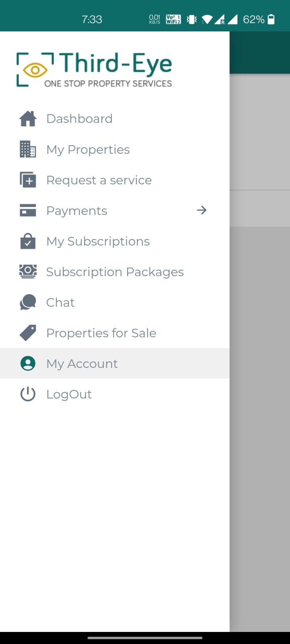Tap the Chat bubble icon

[x=28, y=302]
